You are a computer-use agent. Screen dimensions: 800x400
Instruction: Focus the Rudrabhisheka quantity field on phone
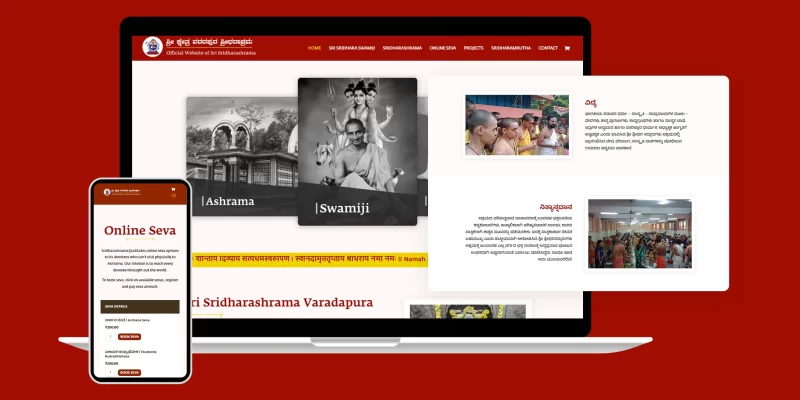click(110, 372)
